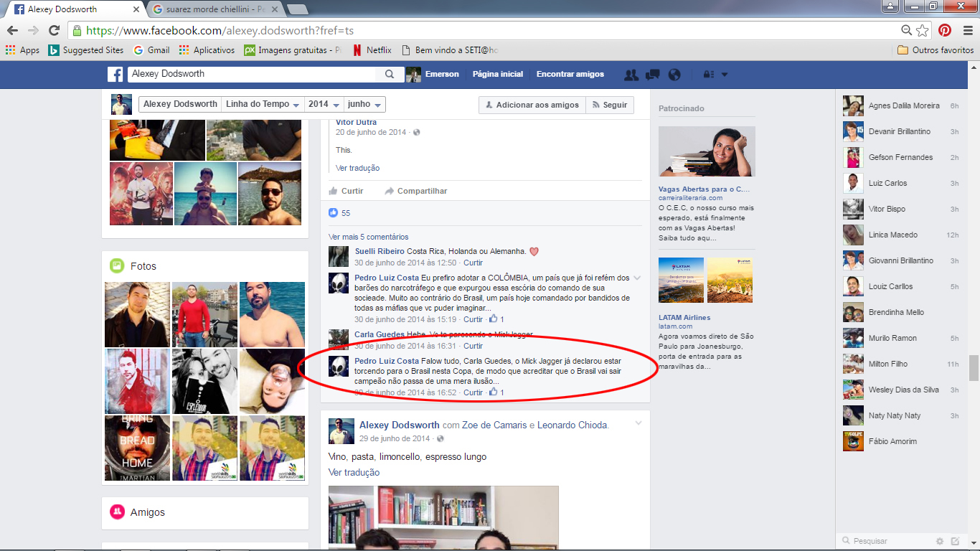Open The Martian Bring Bread Home photo thumbnail
980x551 pixels.
(x=137, y=448)
